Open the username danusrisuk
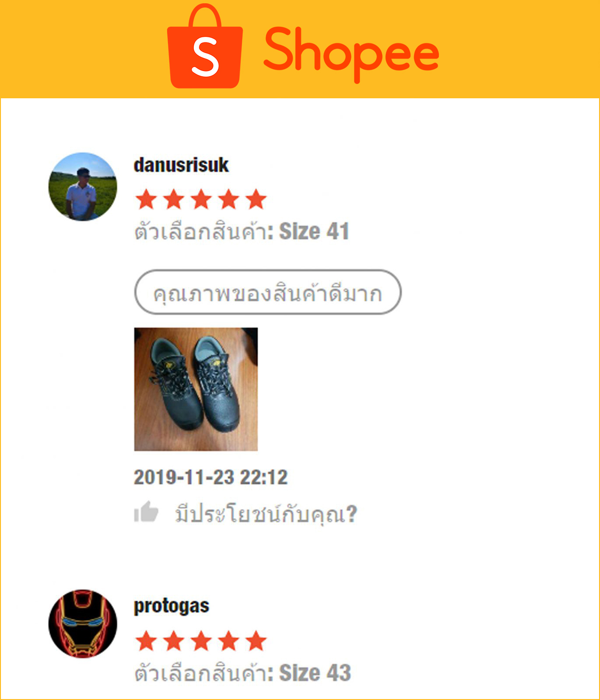Image resolution: width=600 pixels, height=700 pixels. [x=181, y=165]
